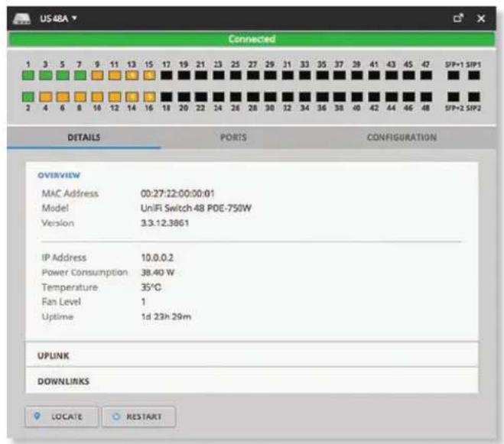Select orange port 14 icon

[132, 97]
